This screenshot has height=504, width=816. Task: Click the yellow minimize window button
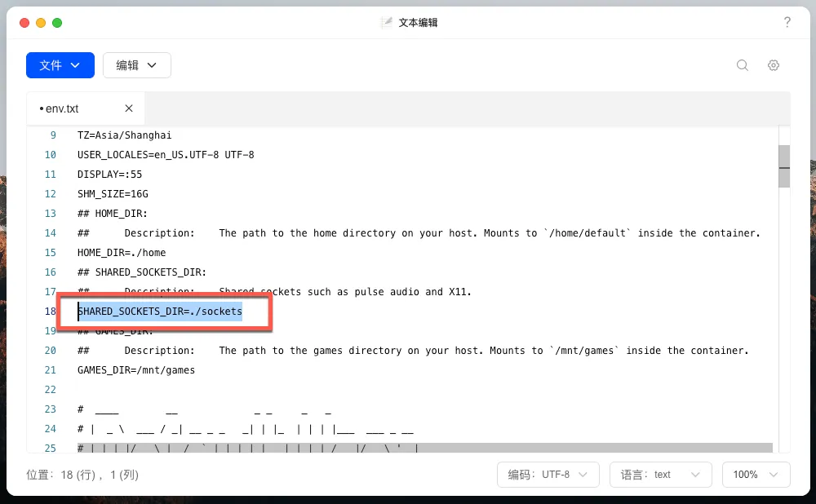41,23
